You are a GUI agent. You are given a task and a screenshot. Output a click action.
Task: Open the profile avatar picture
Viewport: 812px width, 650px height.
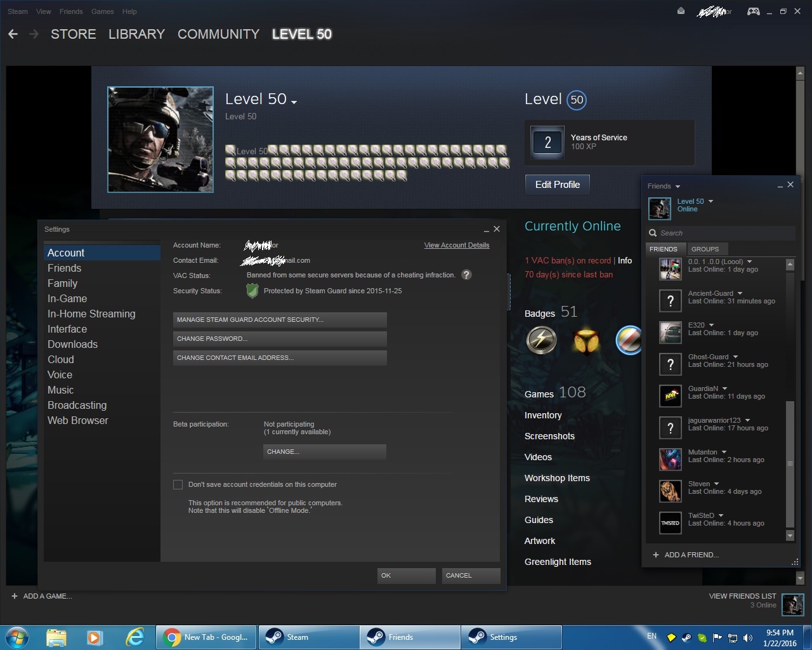160,140
